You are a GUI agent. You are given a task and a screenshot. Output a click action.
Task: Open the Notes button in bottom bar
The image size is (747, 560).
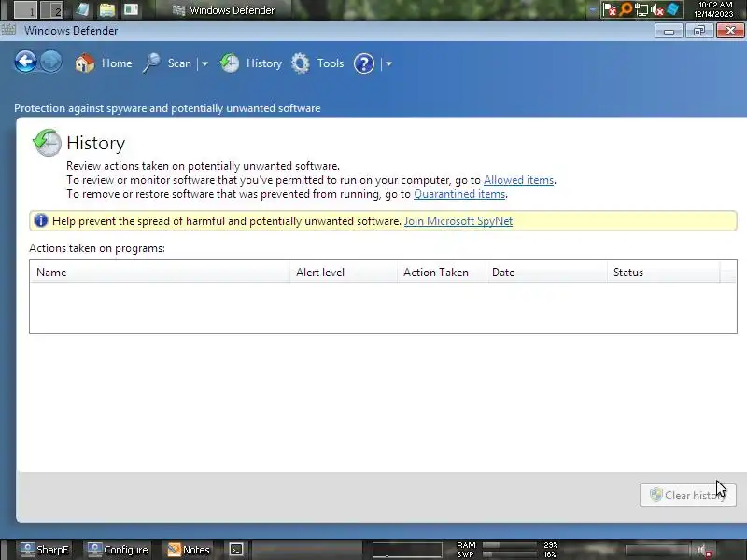[x=189, y=550]
